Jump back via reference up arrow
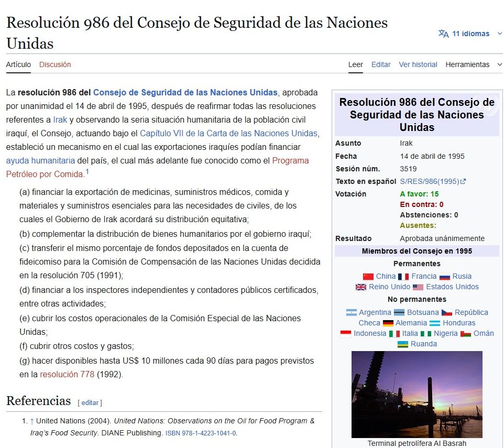The image size is (504, 448). [32, 421]
